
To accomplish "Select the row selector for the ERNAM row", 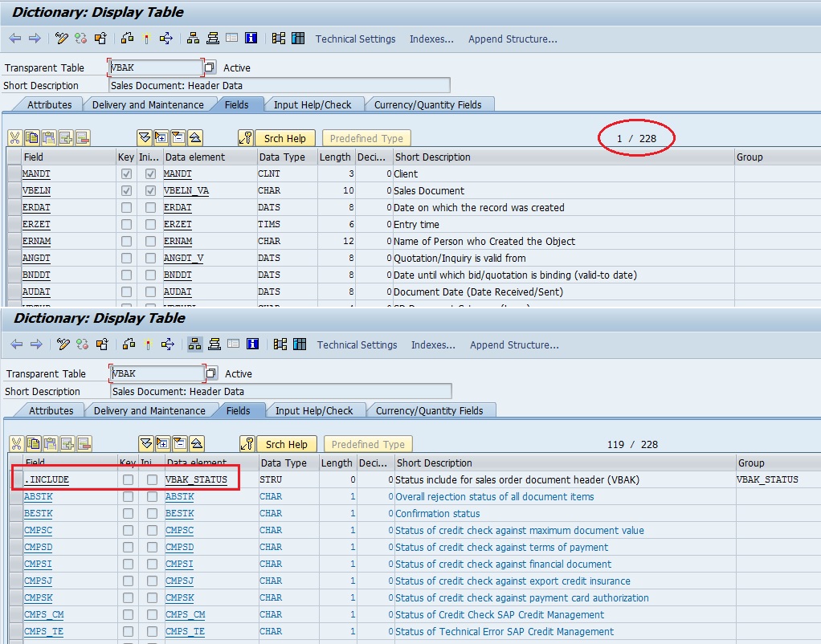I will pyautogui.click(x=14, y=241).
